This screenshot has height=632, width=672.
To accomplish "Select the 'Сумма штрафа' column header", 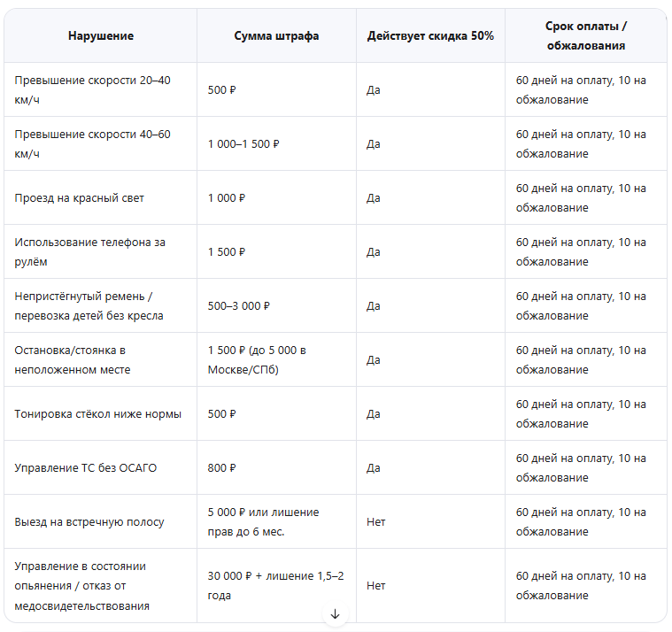I will pyautogui.click(x=276, y=35).
